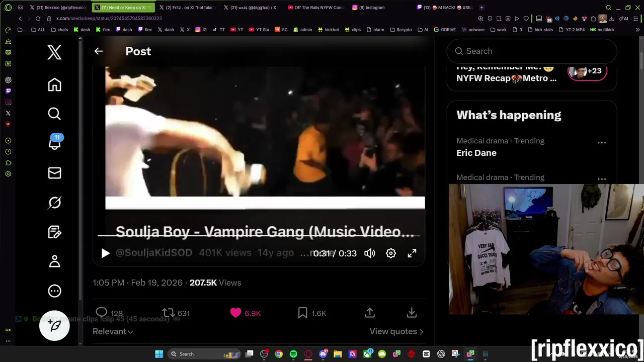Compose a new post with the feather button
Screen dimensions: 644x362
(54, 325)
